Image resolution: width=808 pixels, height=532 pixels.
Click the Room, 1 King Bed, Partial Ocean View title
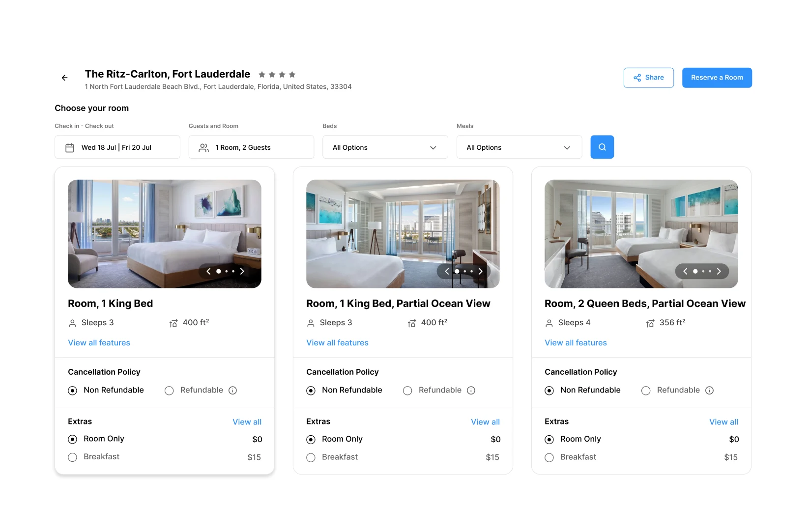[x=398, y=304]
